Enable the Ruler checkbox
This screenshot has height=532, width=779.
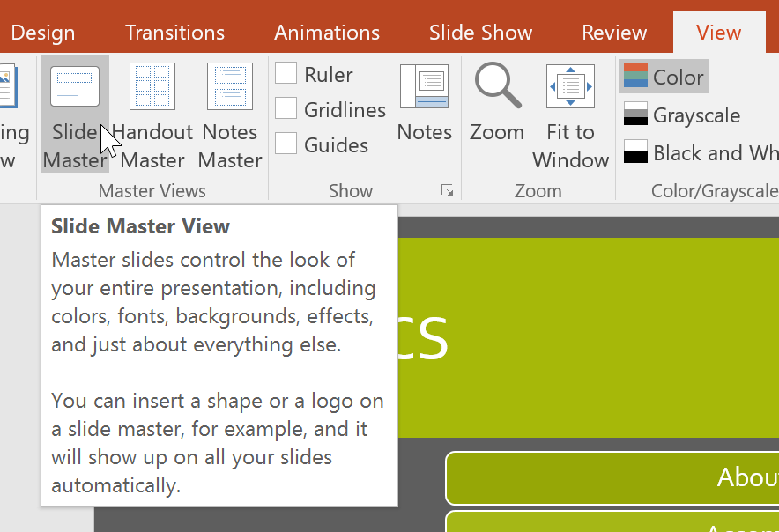point(286,74)
